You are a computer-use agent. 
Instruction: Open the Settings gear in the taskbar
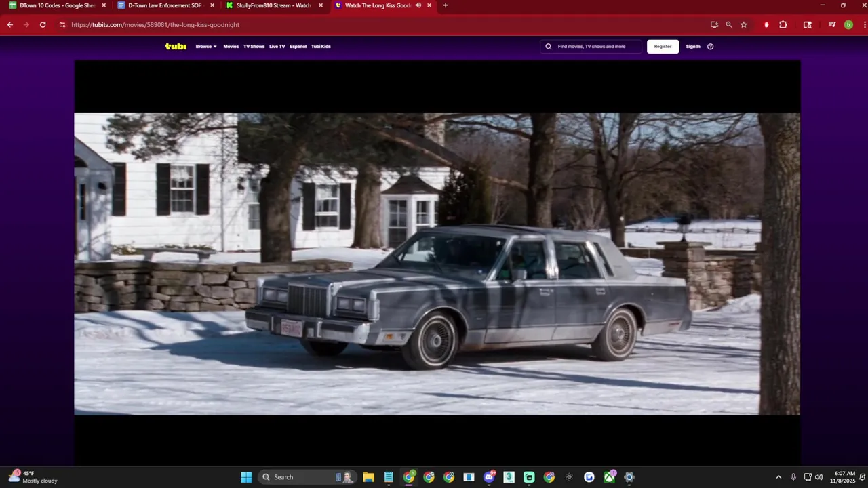click(629, 477)
